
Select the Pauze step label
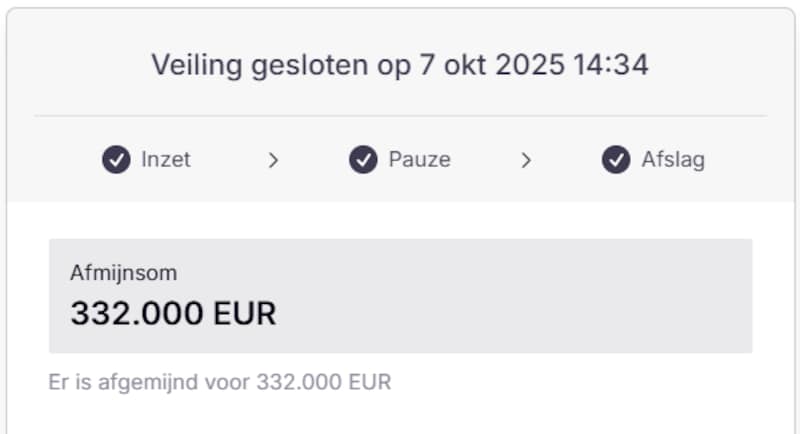tap(419, 160)
